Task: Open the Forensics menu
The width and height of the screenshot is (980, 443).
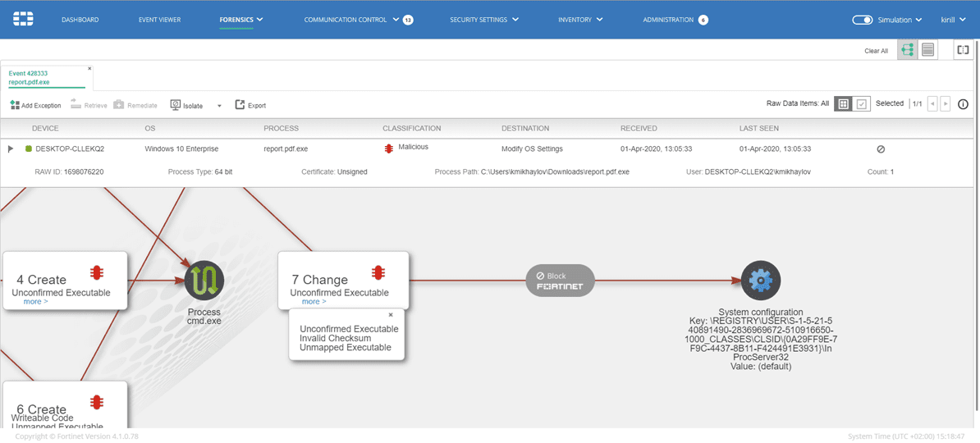Action: pos(241,20)
